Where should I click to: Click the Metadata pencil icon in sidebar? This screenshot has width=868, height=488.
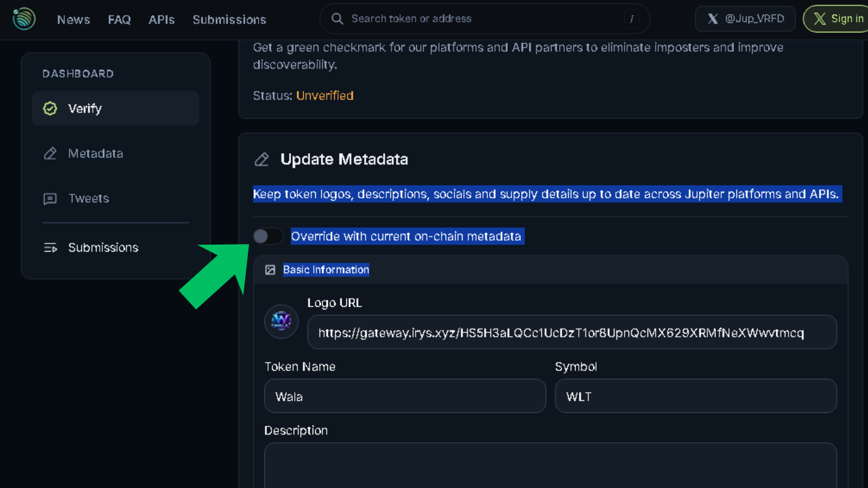pyautogui.click(x=50, y=153)
